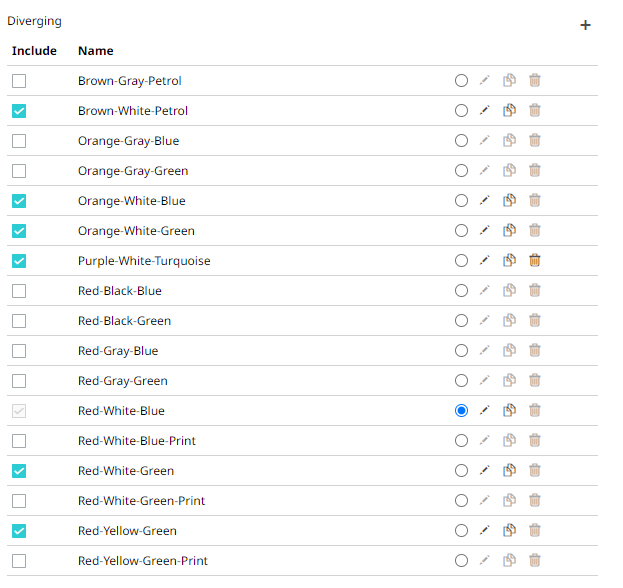623x588 pixels.
Task: Choose Purple-White-Turquoise radio button
Action: [x=461, y=261]
